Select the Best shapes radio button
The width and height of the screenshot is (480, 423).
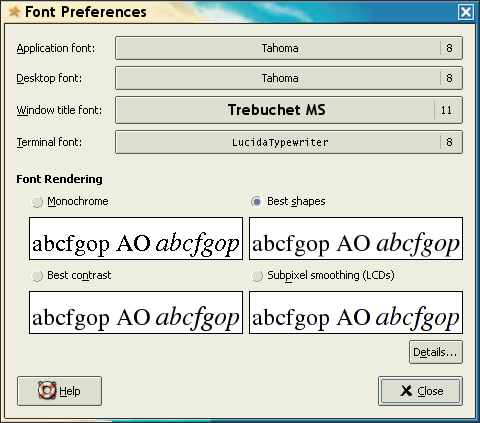[257, 202]
